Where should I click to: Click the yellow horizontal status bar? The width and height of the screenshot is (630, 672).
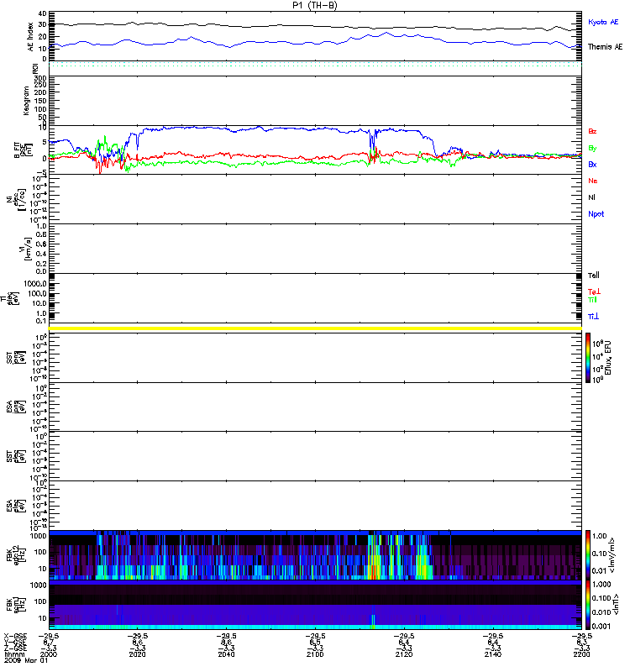315,328
